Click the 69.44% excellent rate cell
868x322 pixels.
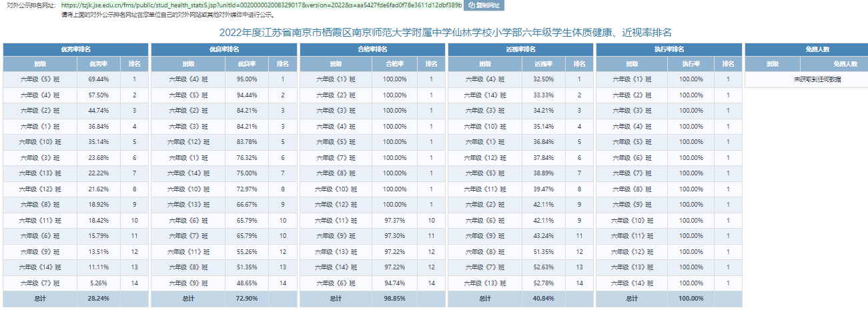click(x=98, y=79)
